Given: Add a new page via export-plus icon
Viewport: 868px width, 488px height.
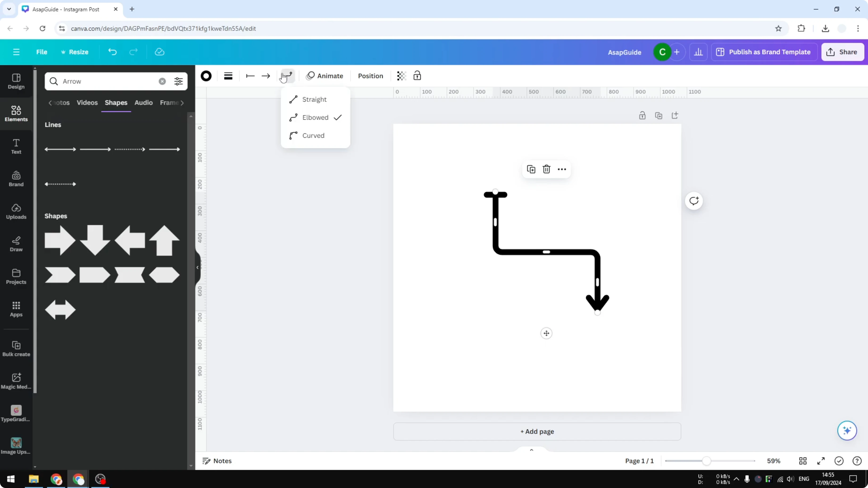Looking at the screenshot, I should tap(675, 116).
